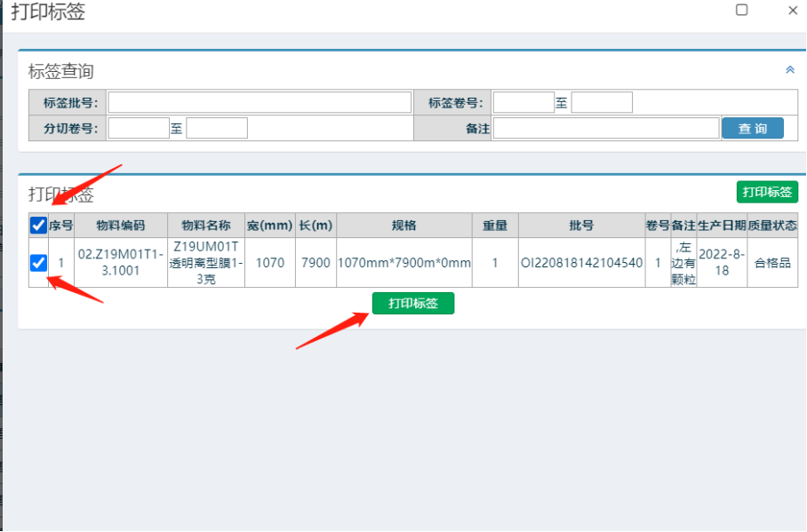The image size is (807, 532).
Task: Select the batch number cell OI220818142104540
Action: click(581, 263)
